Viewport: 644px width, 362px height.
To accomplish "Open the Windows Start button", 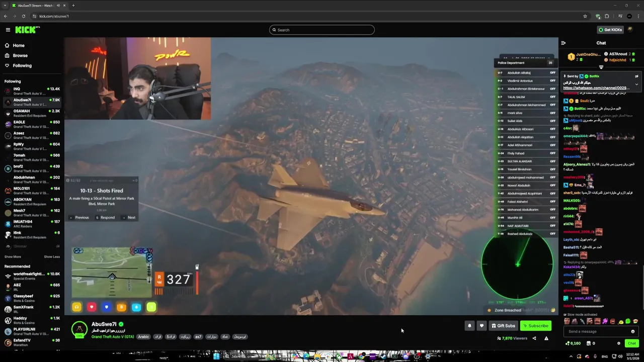I will pos(216,356).
